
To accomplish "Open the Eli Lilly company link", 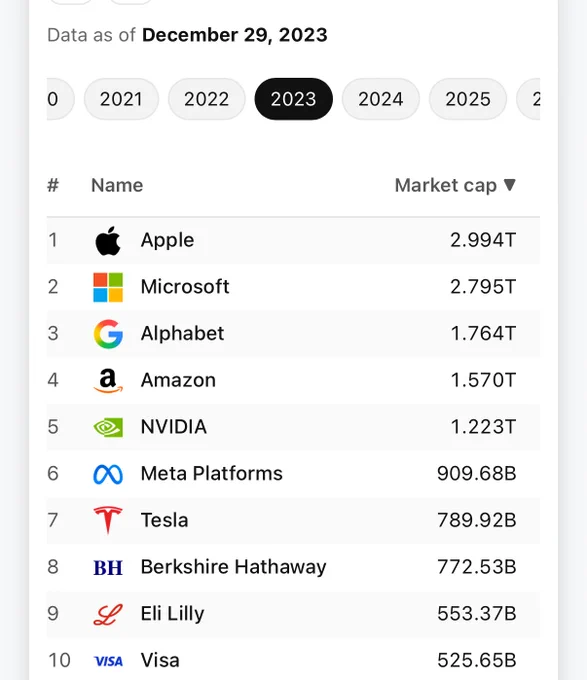I will coord(173,614).
